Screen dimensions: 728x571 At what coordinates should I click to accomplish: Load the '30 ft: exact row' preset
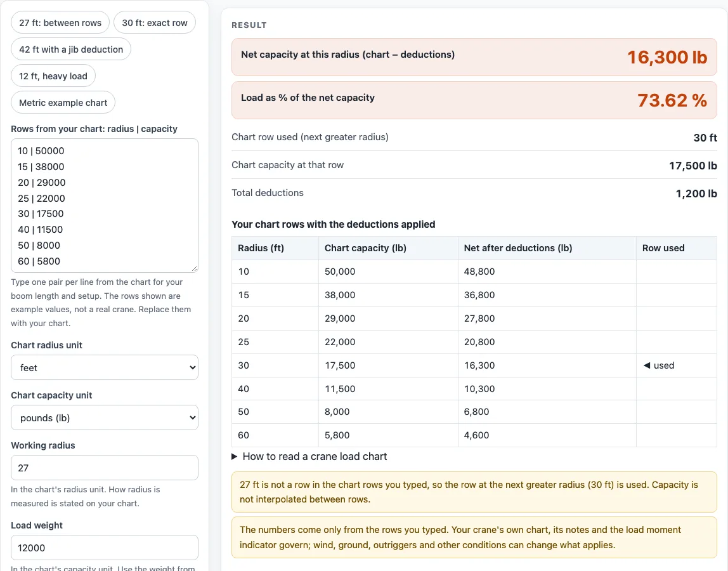click(x=155, y=23)
